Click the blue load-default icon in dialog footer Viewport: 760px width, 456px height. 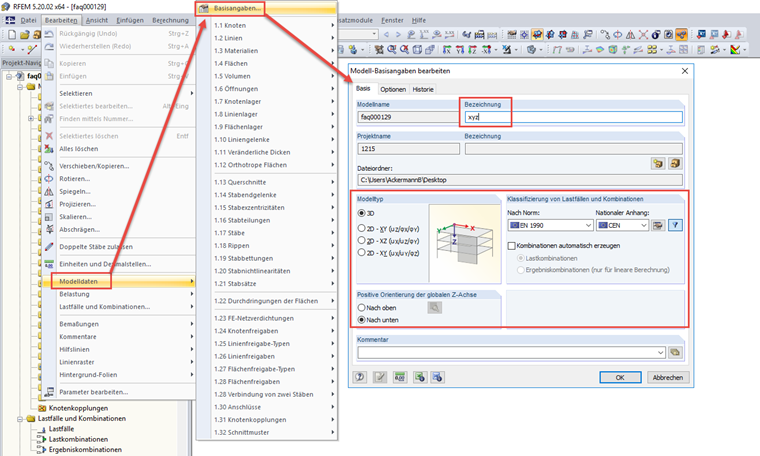tap(438, 377)
